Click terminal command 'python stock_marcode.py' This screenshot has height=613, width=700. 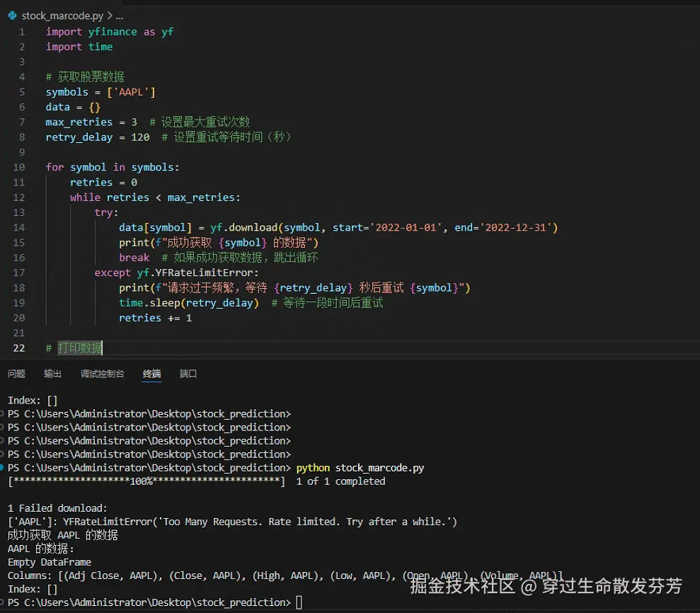point(360,468)
